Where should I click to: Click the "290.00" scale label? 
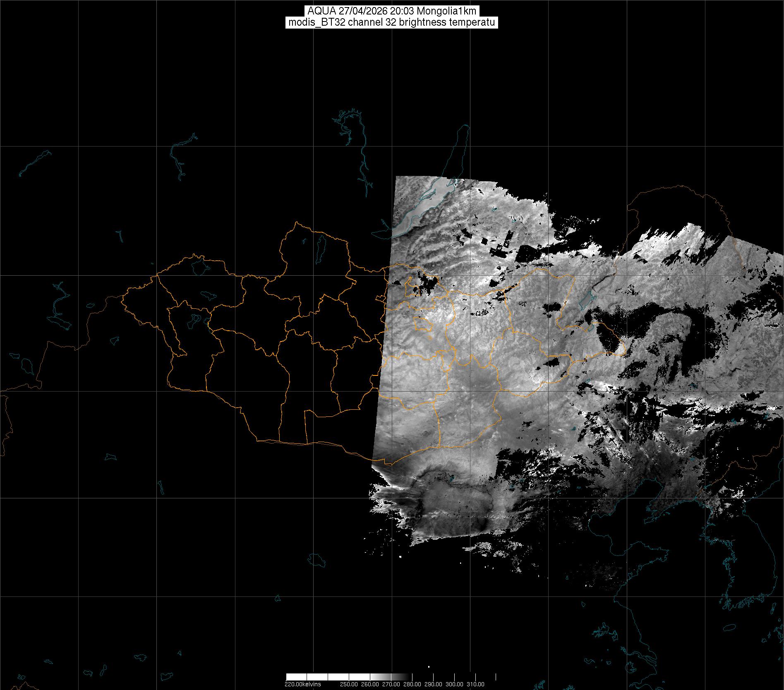(x=434, y=684)
